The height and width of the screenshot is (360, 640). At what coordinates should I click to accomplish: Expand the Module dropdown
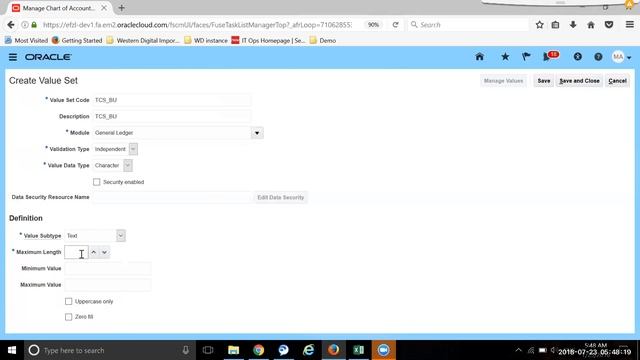click(257, 133)
